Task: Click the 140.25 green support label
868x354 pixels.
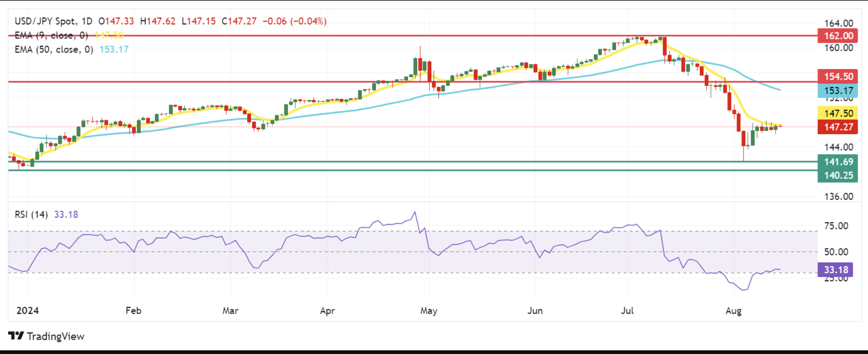Action: (x=838, y=175)
